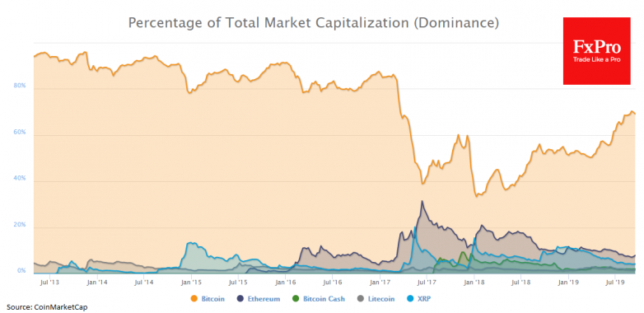The height and width of the screenshot is (313, 644).
Task: Click the 20% y-axis label
Action: tap(19, 225)
